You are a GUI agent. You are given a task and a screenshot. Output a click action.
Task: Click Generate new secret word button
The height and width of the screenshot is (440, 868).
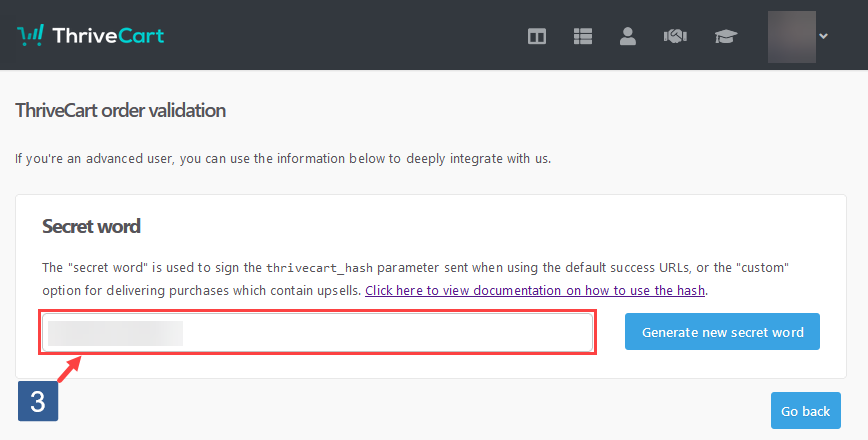click(x=722, y=332)
